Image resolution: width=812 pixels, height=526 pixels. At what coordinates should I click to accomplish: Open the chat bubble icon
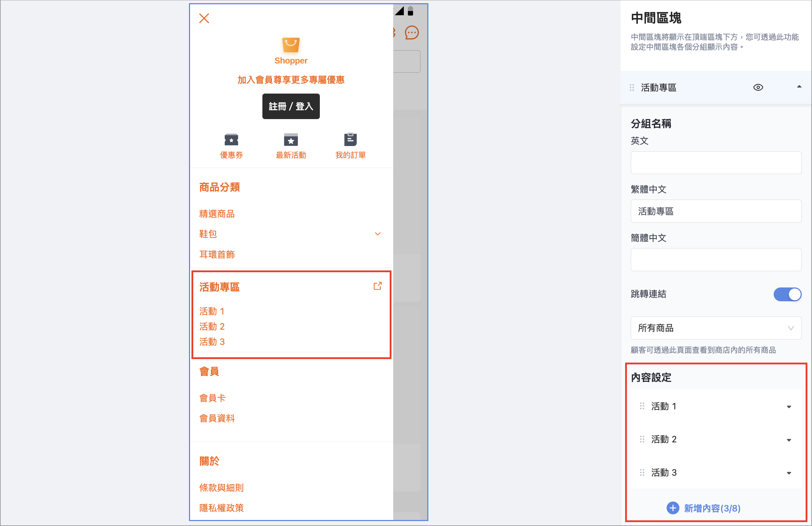[x=412, y=33]
